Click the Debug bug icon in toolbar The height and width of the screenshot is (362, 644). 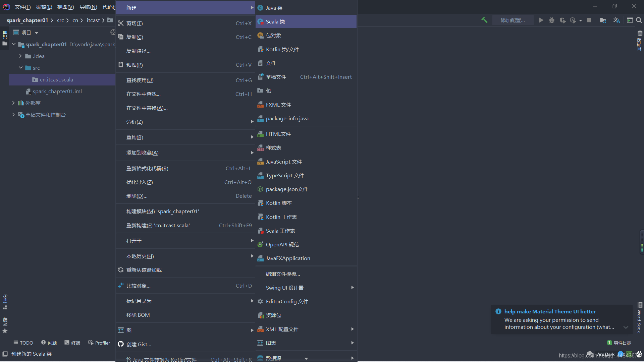(x=552, y=20)
